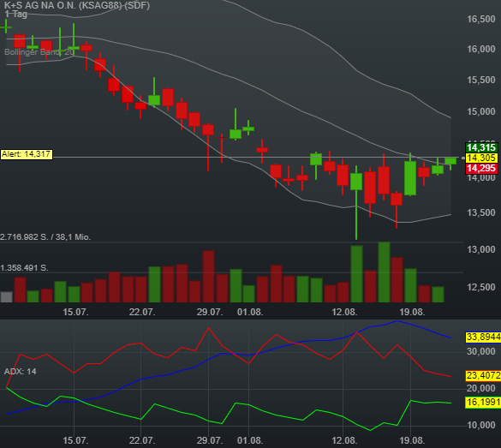The width and height of the screenshot is (501, 448).
Task: Click the 1 Tag timeframe label
Action: click(16, 14)
